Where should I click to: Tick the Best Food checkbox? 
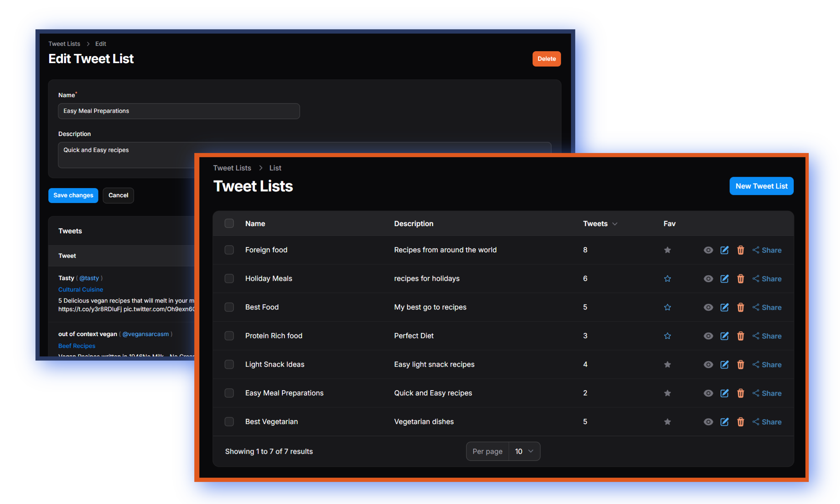(x=229, y=307)
